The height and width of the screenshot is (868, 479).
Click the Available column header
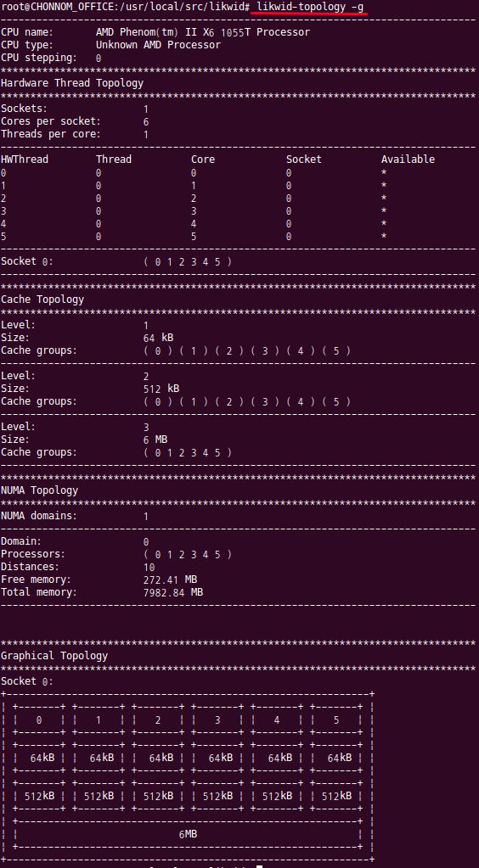[408, 160]
